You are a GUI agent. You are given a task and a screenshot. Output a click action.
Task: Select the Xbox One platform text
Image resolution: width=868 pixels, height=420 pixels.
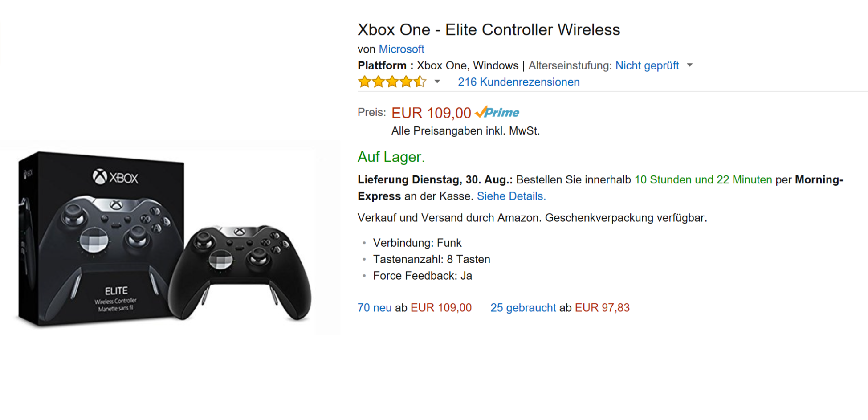point(442,65)
